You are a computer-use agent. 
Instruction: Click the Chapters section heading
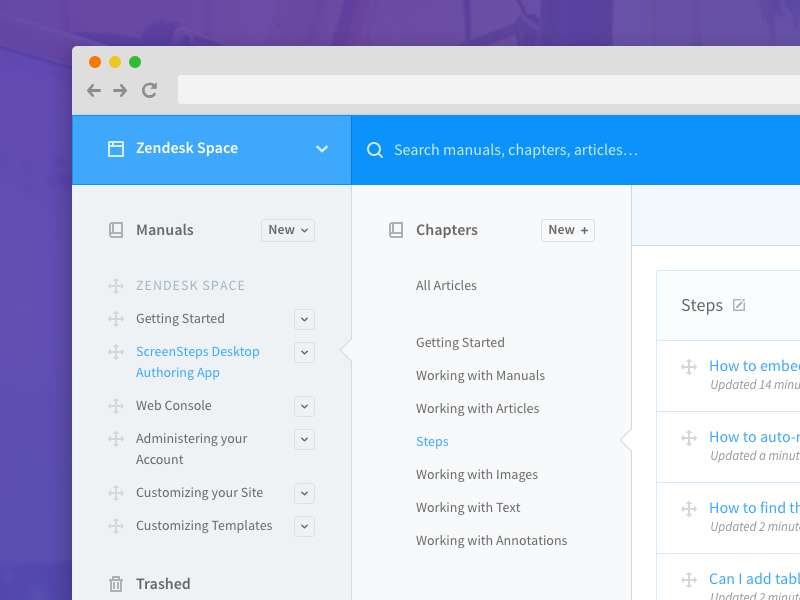[x=446, y=230]
